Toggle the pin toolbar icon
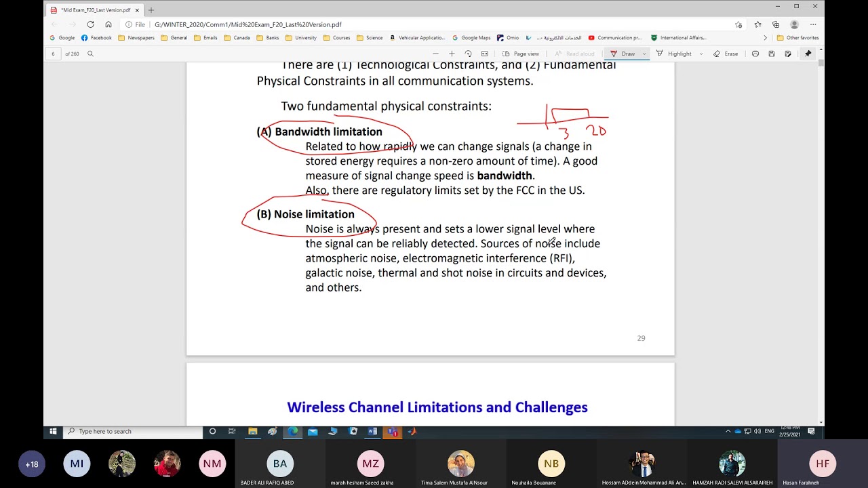 (808, 54)
